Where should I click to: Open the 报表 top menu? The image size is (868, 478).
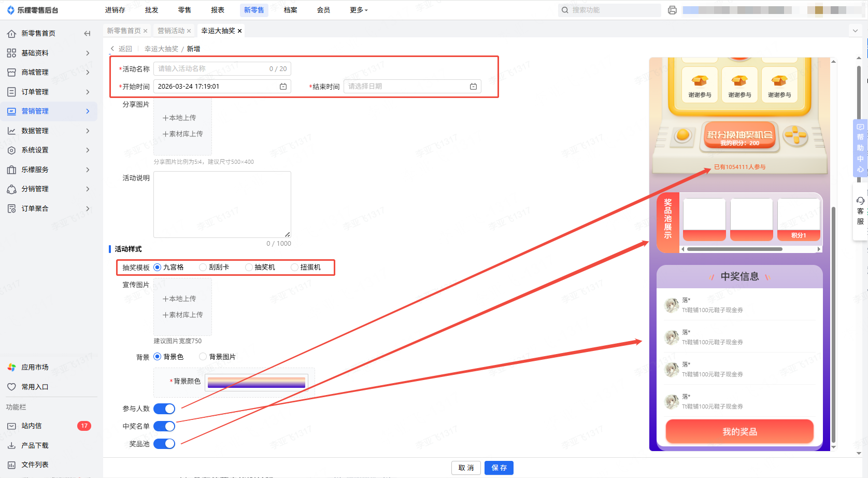pyautogui.click(x=218, y=10)
